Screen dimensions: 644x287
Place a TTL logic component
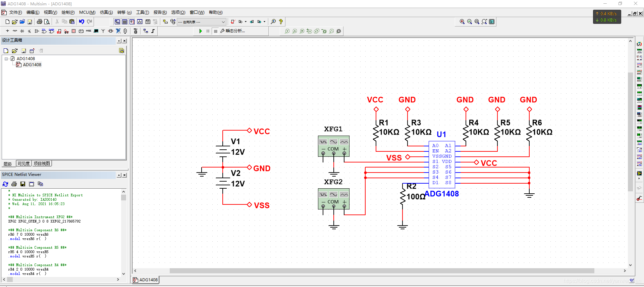click(x=44, y=31)
